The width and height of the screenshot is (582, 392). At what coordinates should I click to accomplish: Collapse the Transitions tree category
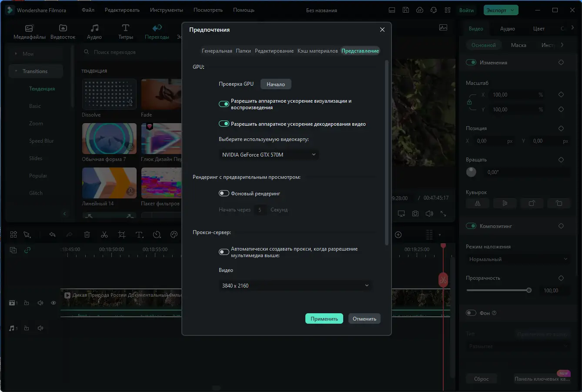click(16, 71)
